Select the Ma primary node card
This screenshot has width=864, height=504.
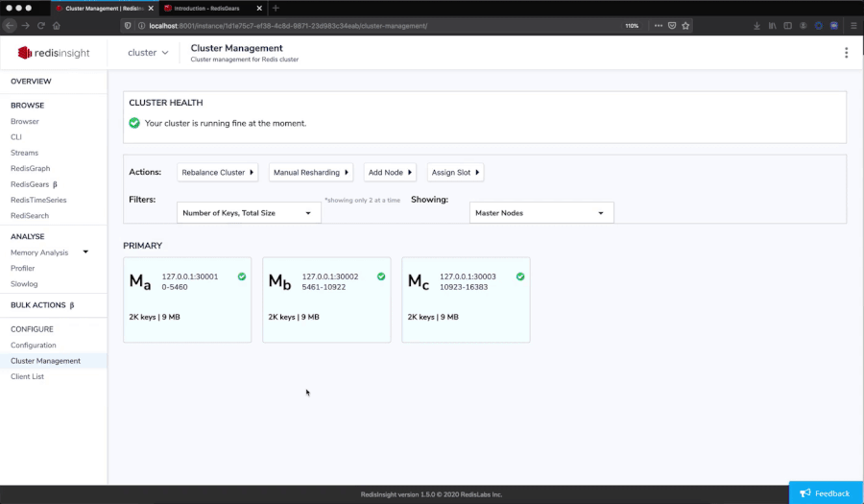pos(187,299)
